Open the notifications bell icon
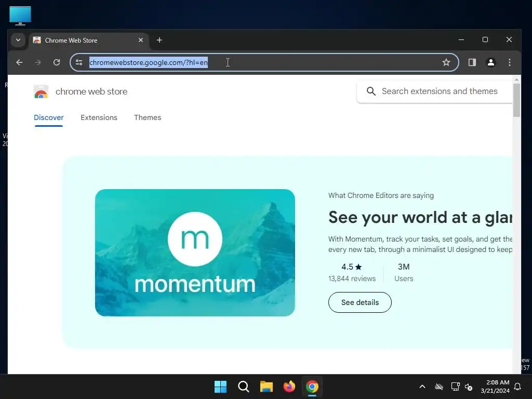Image resolution: width=532 pixels, height=399 pixels. pyautogui.click(x=518, y=387)
